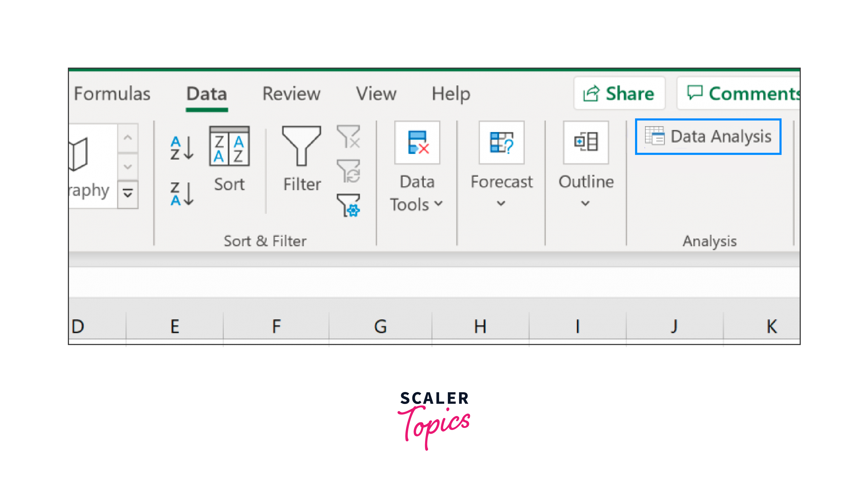
Task: Click the Share button
Action: tap(619, 93)
